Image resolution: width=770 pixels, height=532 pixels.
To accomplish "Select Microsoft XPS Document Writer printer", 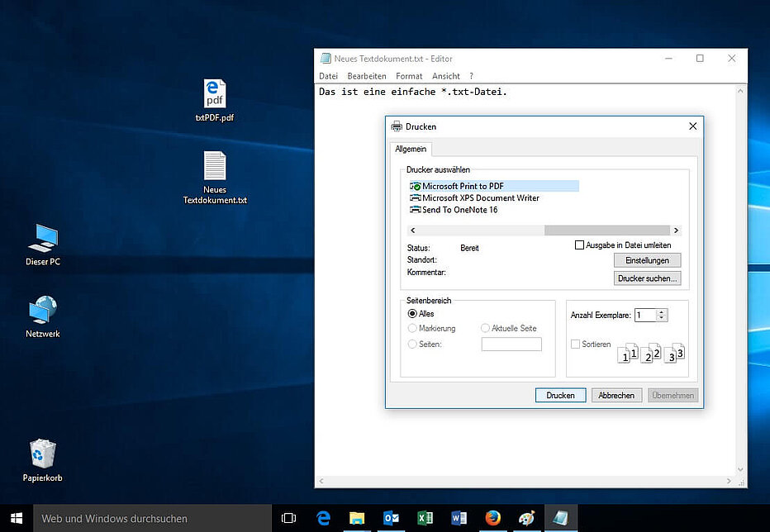I will (x=474, y=198).
